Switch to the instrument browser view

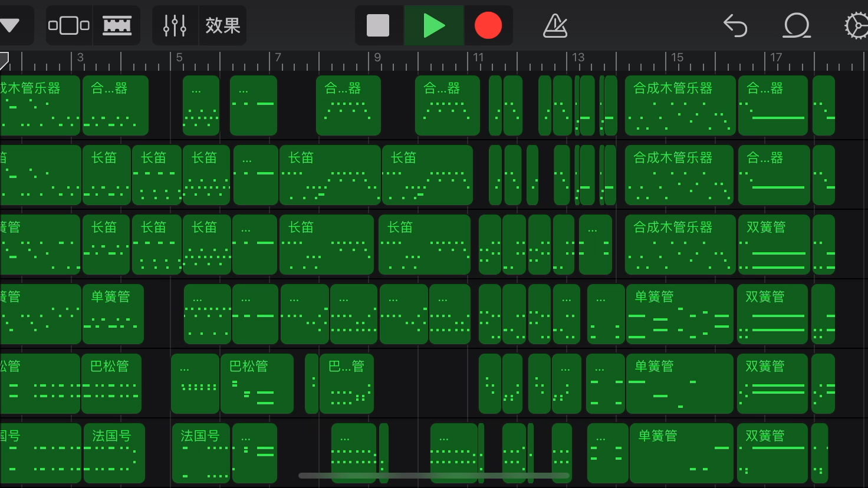pos(69,25)
